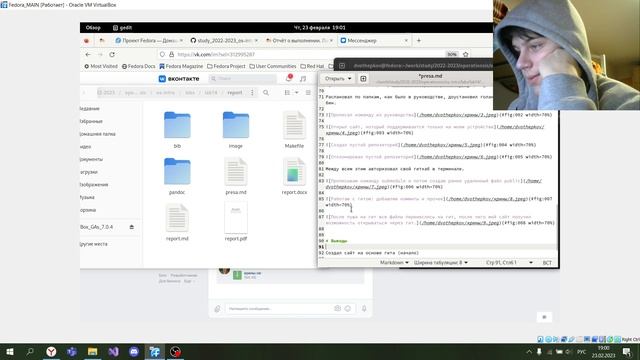This screenshot has height=360, width=640.
Task: Open Windows Start menu
Action: [9, 351]
